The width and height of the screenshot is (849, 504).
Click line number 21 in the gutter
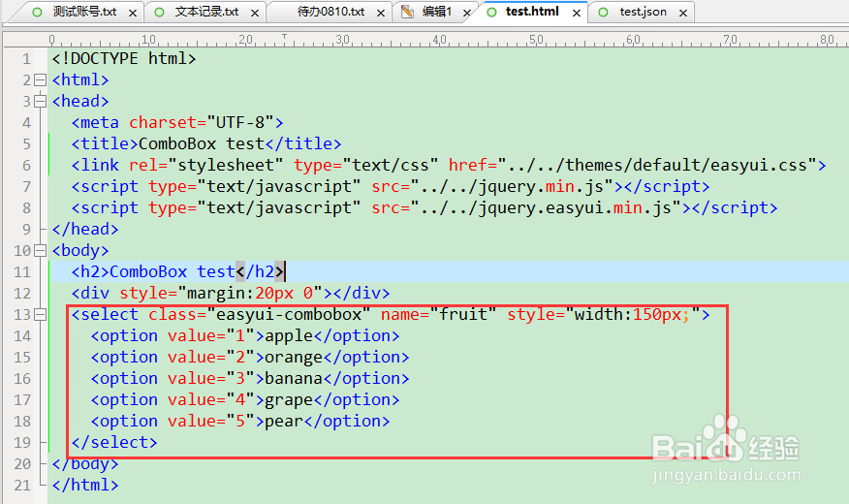pos(22,485)
